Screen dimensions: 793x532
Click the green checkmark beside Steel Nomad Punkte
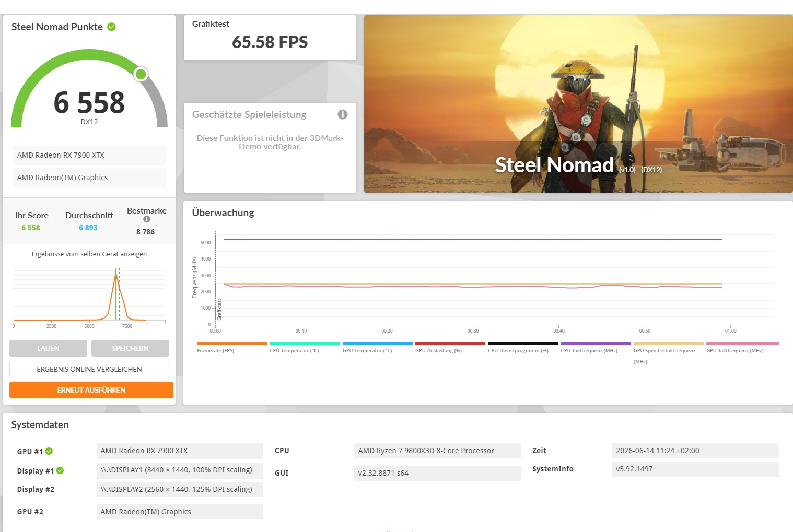111,27
